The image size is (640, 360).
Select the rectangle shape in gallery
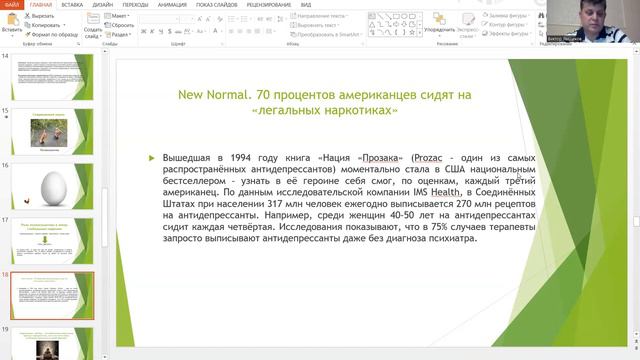[x=396, y=16]
